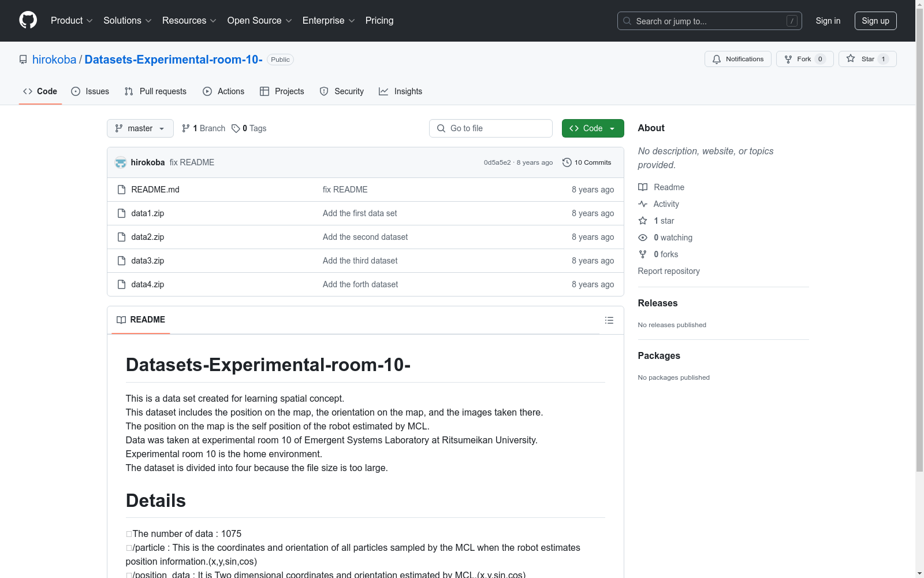The width and height of the screenshot is (924, 578).
Task: Click the eye icon next to 0 watching
Action: (643, 238)
